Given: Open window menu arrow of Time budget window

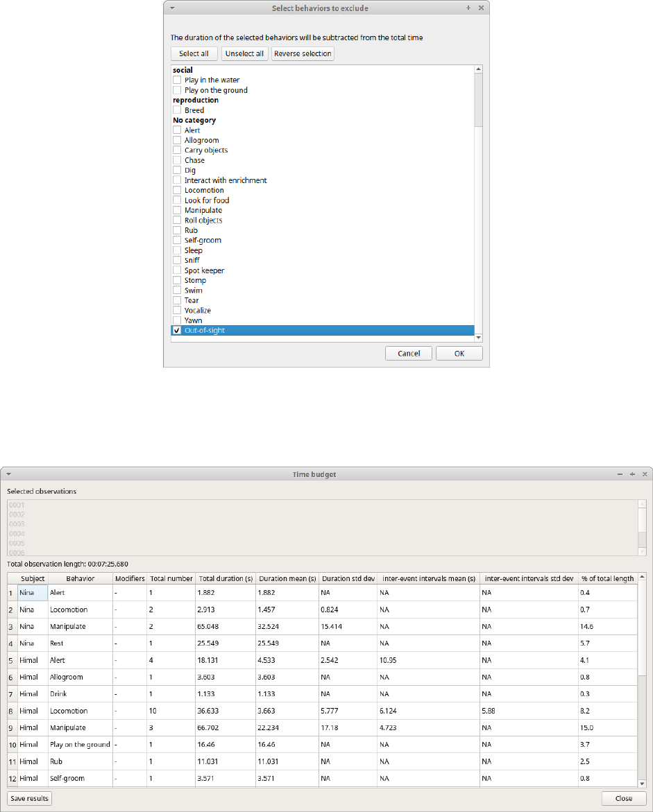Looking at the screenshot, I should point(9,474).
